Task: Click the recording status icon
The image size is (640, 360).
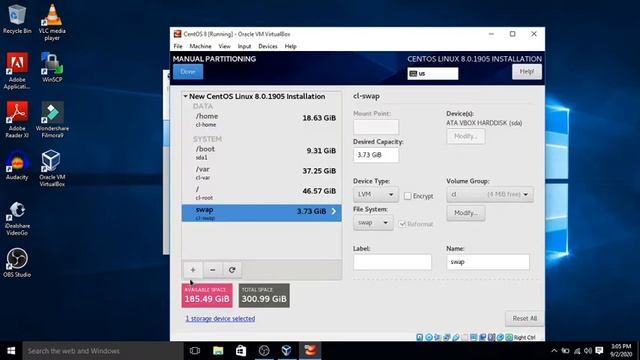Action: [482, 337]
